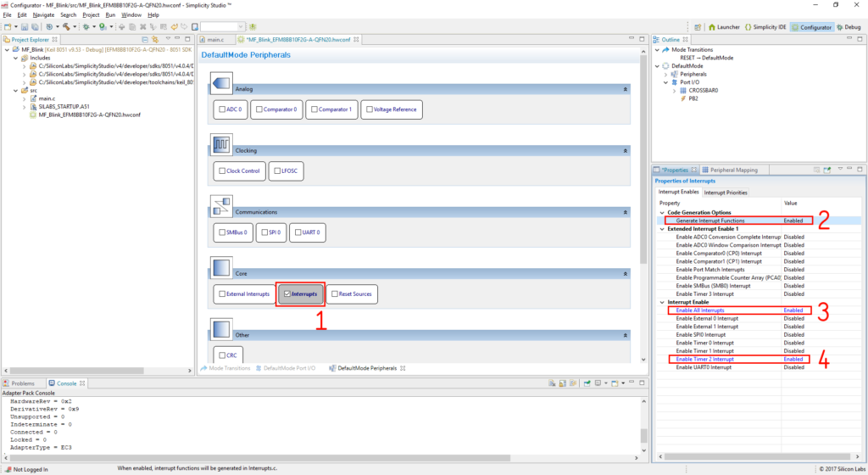
Task: Uncheck the Interrupts peripheral checkbox
Action: pyautogui.click(x=287, y=294)
